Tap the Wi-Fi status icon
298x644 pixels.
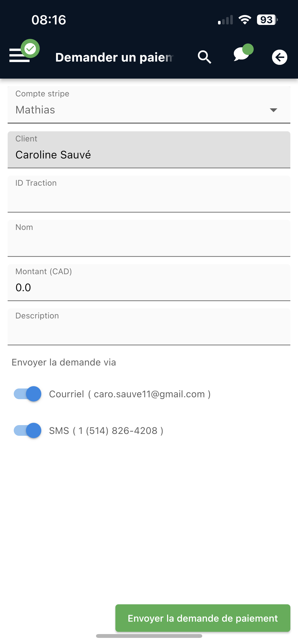245,20
